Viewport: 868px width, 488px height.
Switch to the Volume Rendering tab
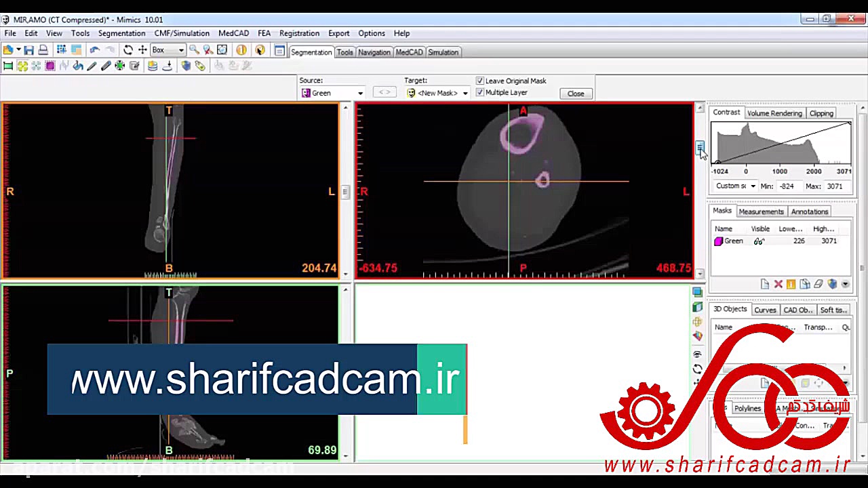[774, 113]
